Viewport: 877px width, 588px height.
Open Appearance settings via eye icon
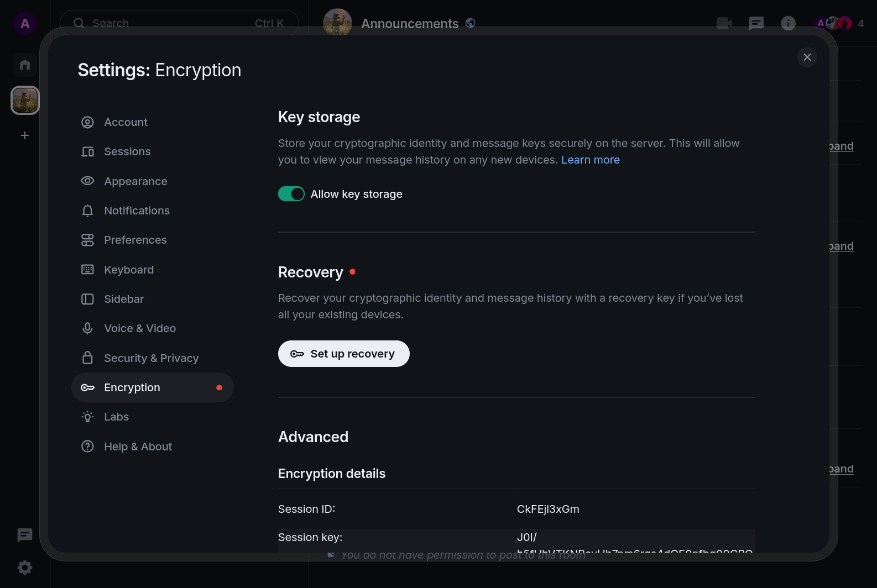tap(87, 181)
